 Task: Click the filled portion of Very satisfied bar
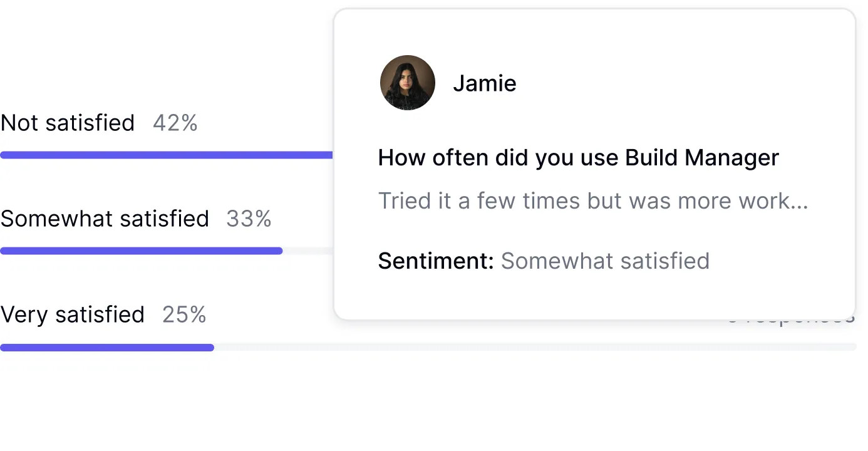coord(106,348)
